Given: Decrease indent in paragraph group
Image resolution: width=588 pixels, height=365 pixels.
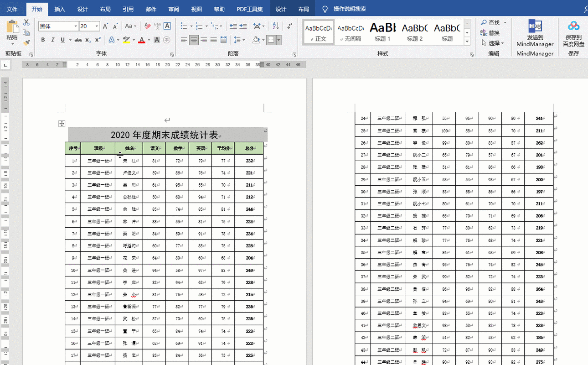Looking at the screenshot, I should [233, 26].
